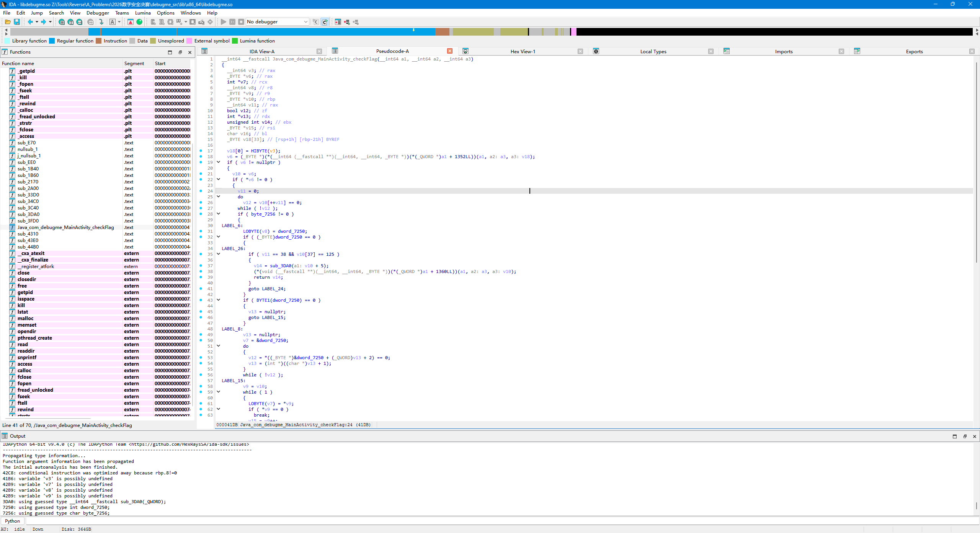Go back with the blue left arrow
980x533 pixels.
pyautogui.click(x=30, y=22)
